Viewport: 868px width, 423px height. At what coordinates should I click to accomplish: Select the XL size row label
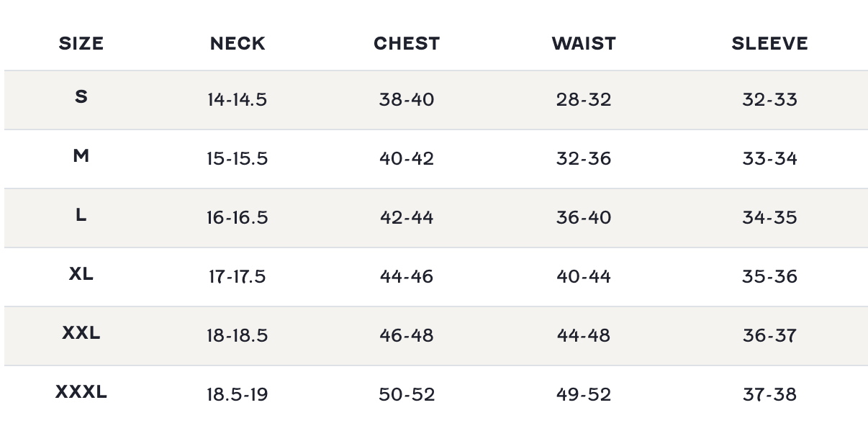pyautogui.click(x=81, y=274)
